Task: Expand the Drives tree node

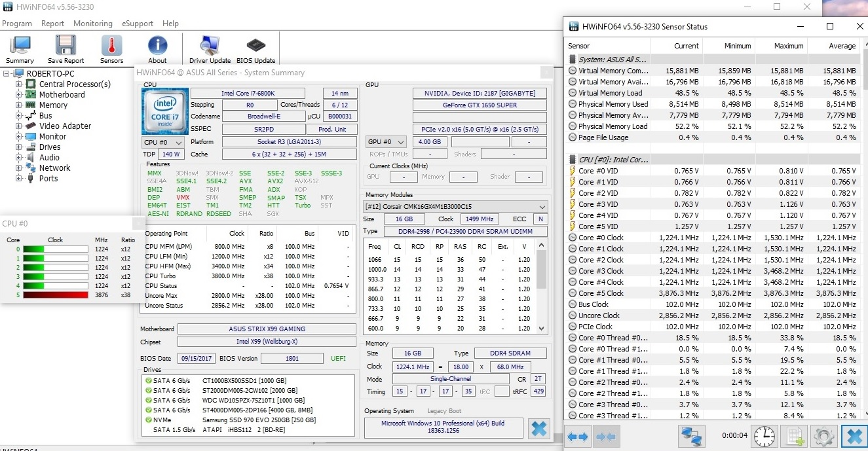Action: tap(20, 147)
